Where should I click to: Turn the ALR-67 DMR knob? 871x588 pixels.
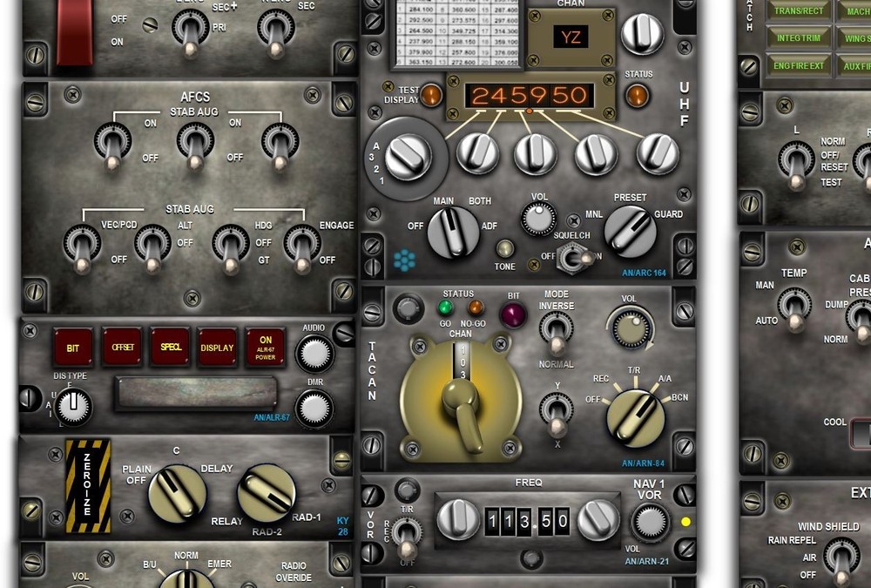coord(314,409)
